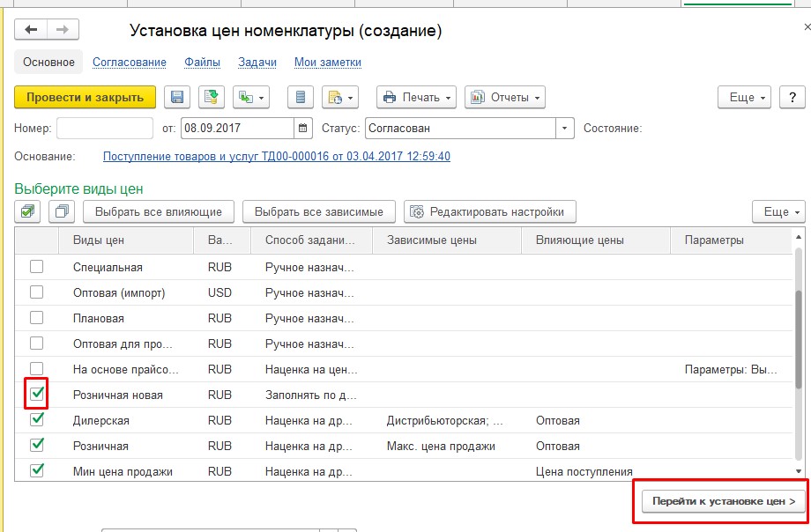Click Выбрать все влияющие
The image size is (811, 532).
[x=159, y=211]
